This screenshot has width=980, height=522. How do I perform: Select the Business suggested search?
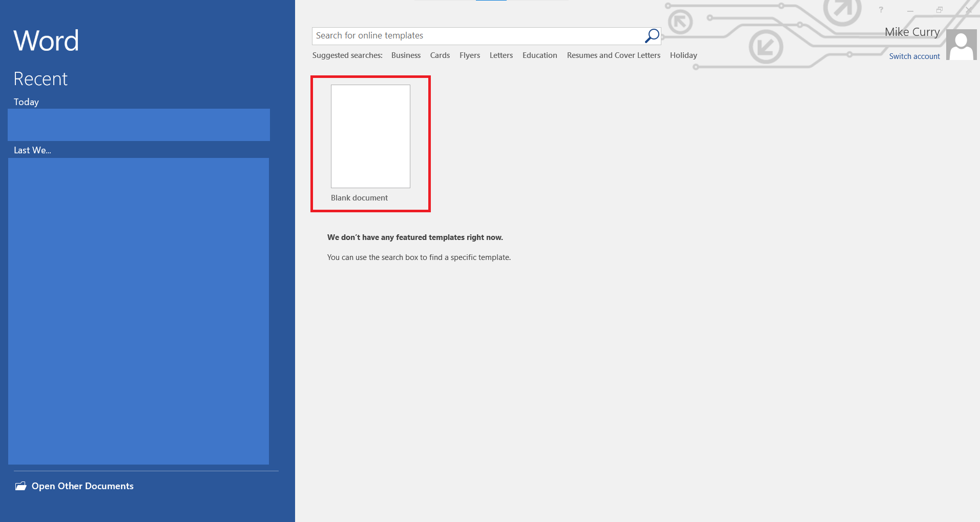[406, 55]
